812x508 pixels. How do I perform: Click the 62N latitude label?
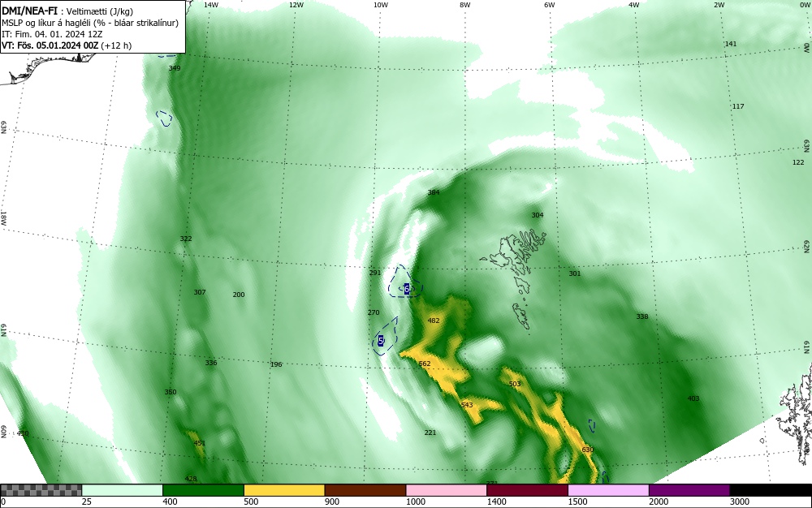point(806,246)
